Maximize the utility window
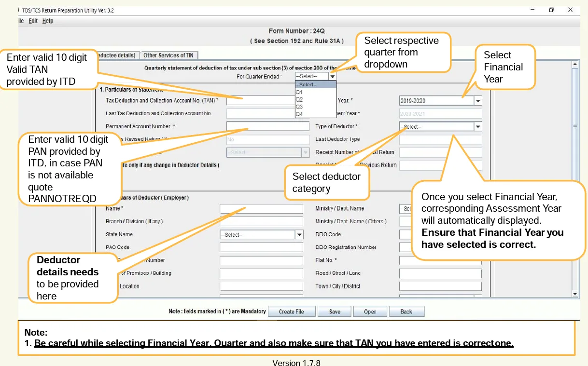Image resolution: width=588 pixels, height=366 pixels. (551, 10)
